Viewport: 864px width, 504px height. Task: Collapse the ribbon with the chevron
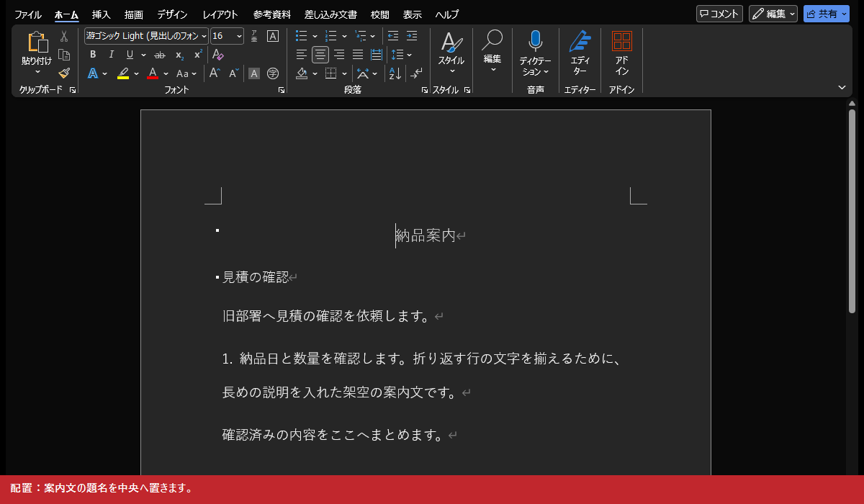tap(842, 87)
